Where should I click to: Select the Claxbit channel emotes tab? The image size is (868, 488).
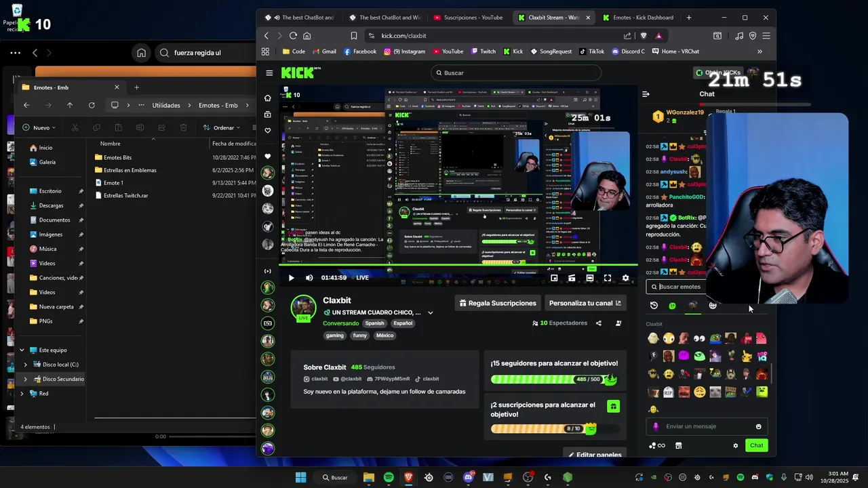click(x=692, y=306)
